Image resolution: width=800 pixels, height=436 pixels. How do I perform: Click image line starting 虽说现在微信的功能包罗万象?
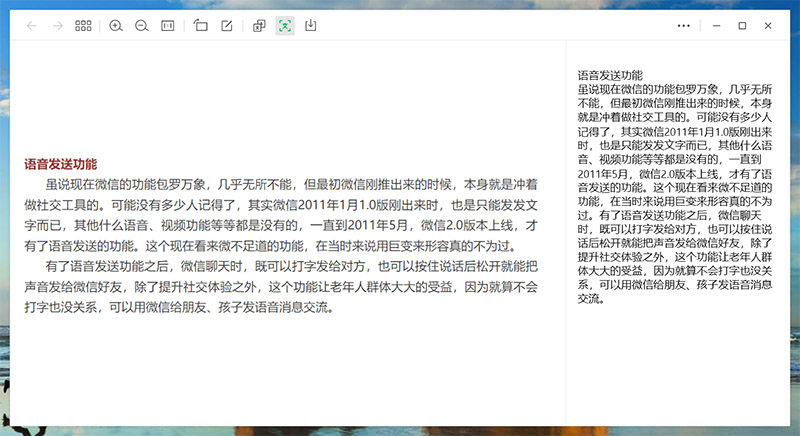click(291, 184)
